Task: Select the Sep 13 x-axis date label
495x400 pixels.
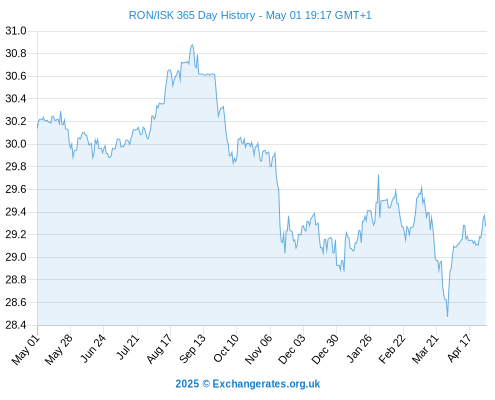Action: [x=192, y=349]
